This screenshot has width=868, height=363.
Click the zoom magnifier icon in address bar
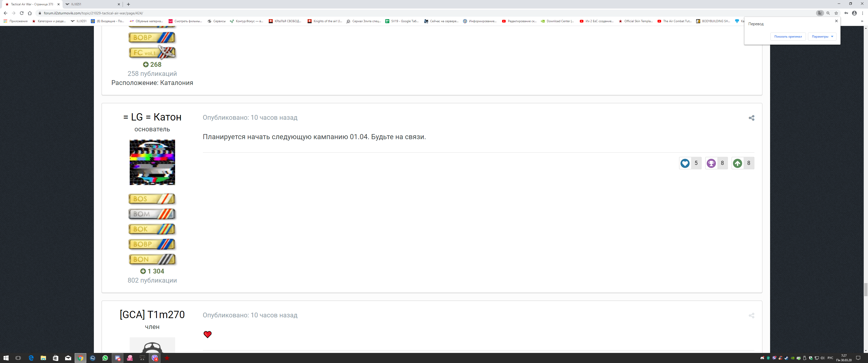[x=828, y=13]
